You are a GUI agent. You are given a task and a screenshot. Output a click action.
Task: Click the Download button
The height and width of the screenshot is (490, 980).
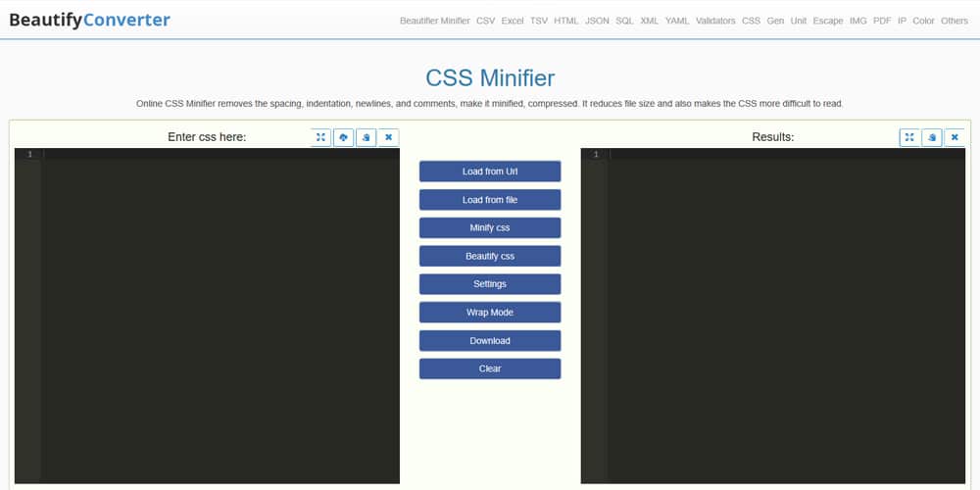pyautogui.click(x=490, y=341)
